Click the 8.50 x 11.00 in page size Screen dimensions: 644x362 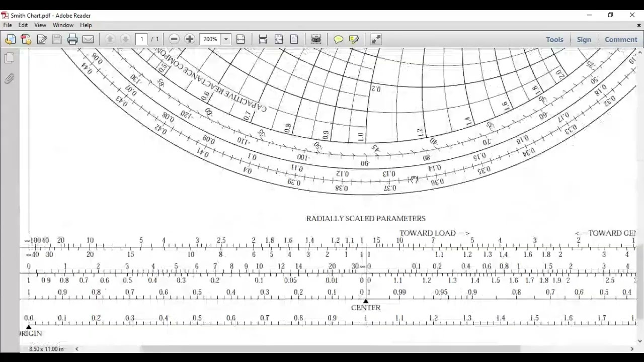click(x=46, y=348)
